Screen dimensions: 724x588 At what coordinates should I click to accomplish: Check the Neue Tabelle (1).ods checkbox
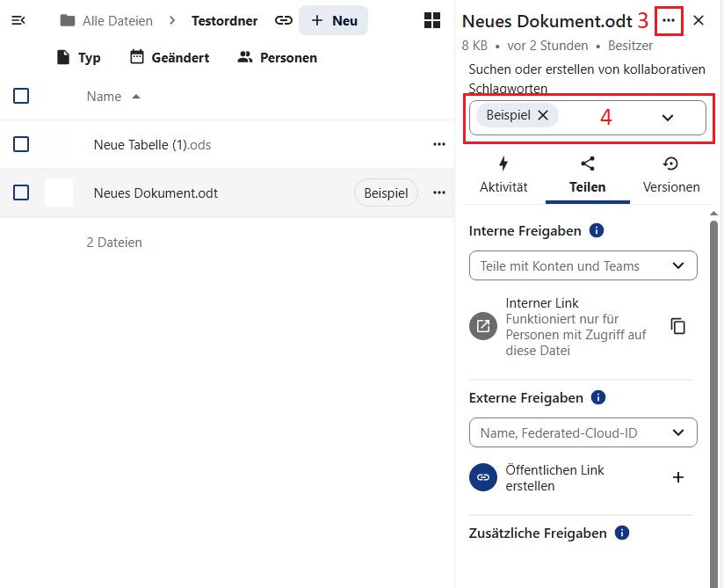[x=21, y=144]
